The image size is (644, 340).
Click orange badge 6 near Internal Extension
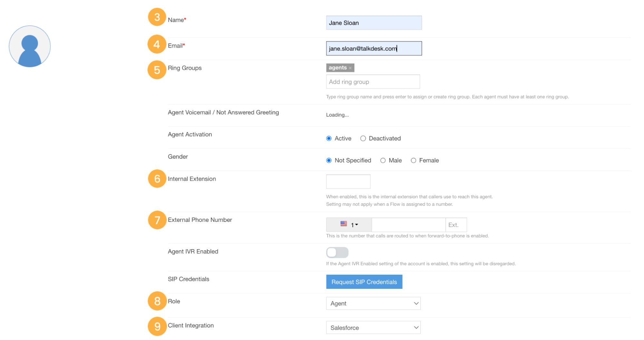pyautogui.click(x=157, y=179)
